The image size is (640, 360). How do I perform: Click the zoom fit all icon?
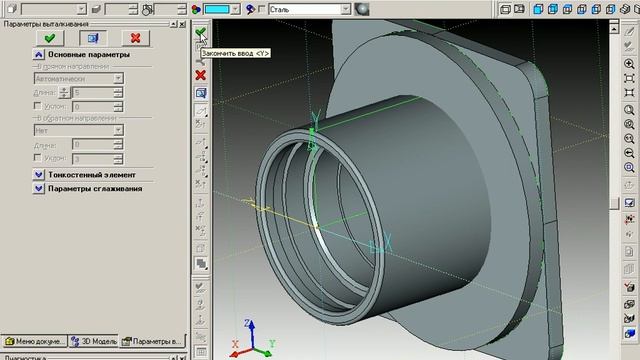(629, 93)
